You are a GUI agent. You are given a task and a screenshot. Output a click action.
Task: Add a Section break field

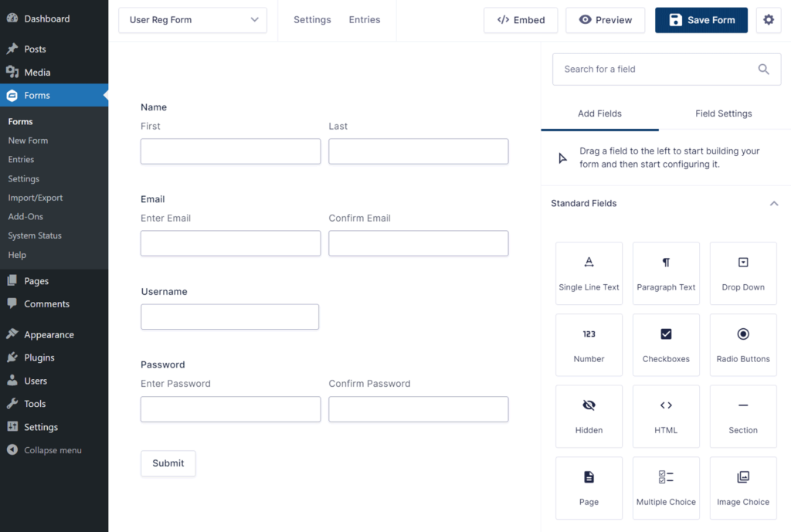click(742, 415)
